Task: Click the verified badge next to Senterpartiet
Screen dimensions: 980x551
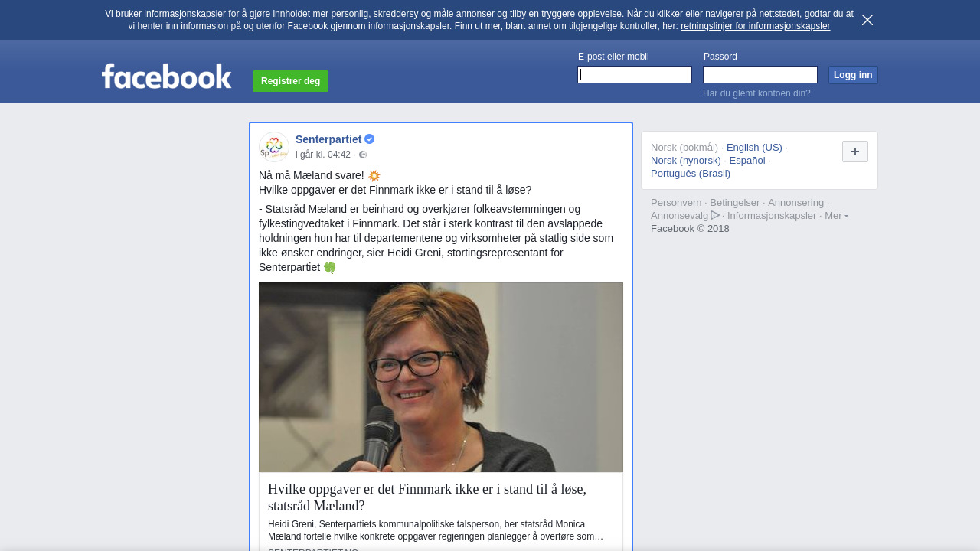Action: 370,139
